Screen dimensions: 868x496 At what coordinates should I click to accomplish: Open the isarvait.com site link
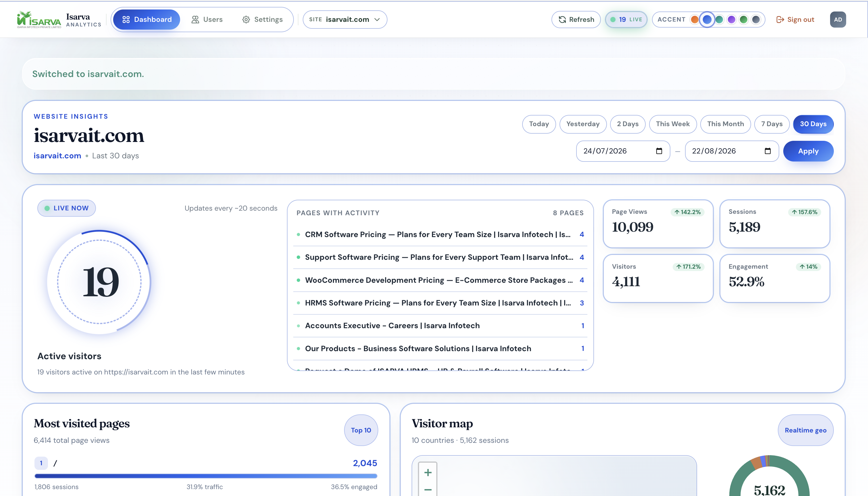tap(57, 156)
